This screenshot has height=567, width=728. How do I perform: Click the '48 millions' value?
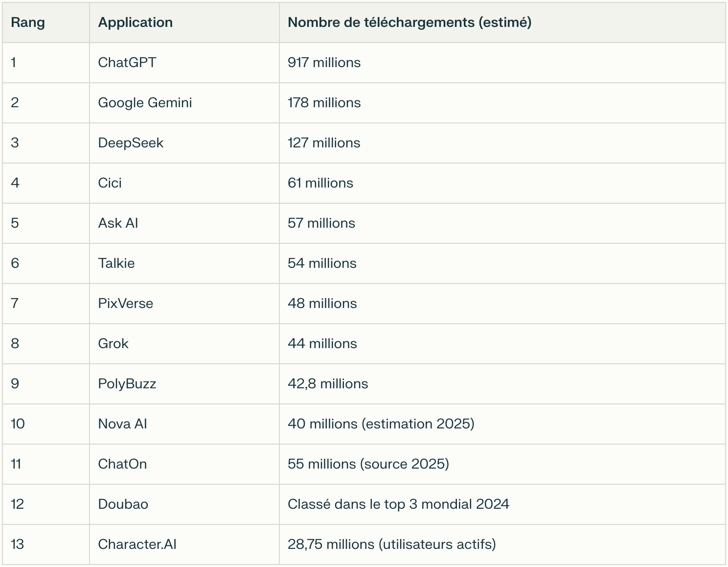click(x=322, y=304)
